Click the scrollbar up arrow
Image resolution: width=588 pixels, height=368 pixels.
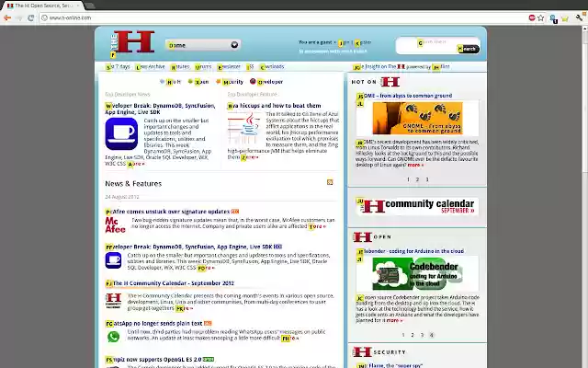[x=585, y=30]
